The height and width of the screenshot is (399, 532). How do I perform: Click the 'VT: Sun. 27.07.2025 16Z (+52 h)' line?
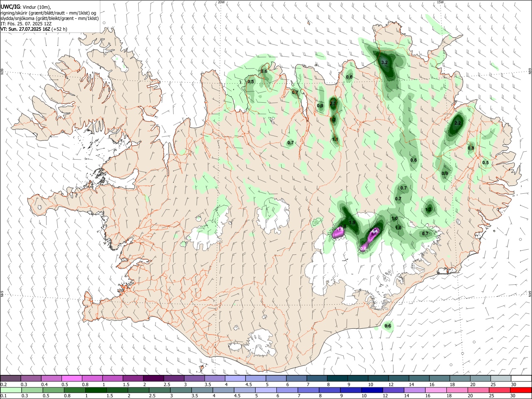pyautogui.click(x=34, y=29)
